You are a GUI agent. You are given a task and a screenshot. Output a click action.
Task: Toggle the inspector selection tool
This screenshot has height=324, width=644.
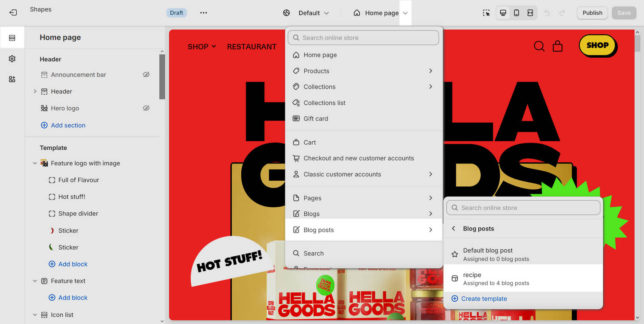[x=486, y=13]
